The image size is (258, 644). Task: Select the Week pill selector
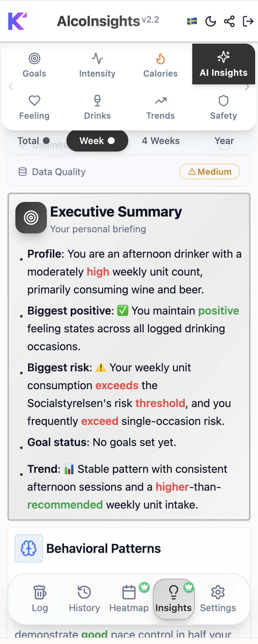[97, 140]
